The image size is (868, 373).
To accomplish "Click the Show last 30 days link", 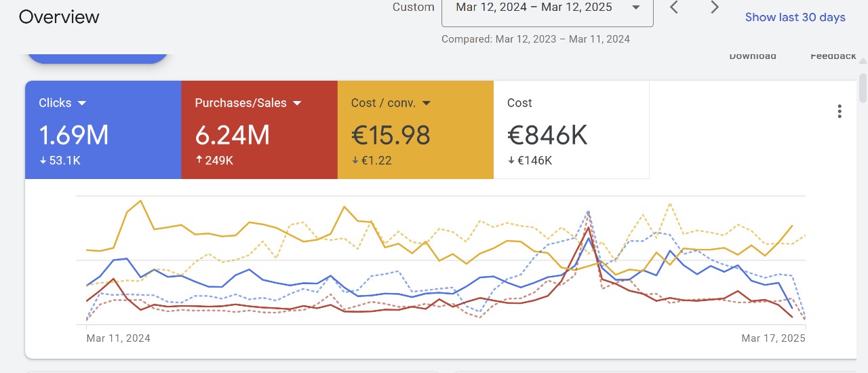I will click(795, 17).
